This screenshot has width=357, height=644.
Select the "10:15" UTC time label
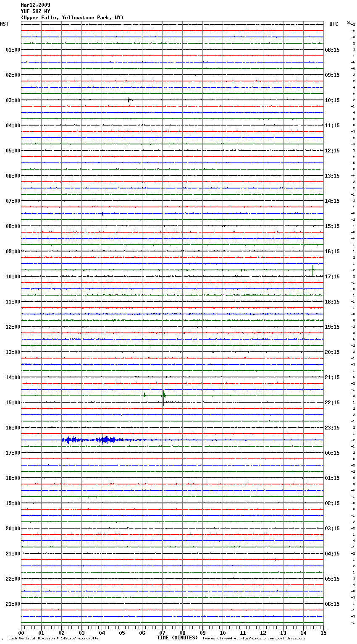pos(332,100)
